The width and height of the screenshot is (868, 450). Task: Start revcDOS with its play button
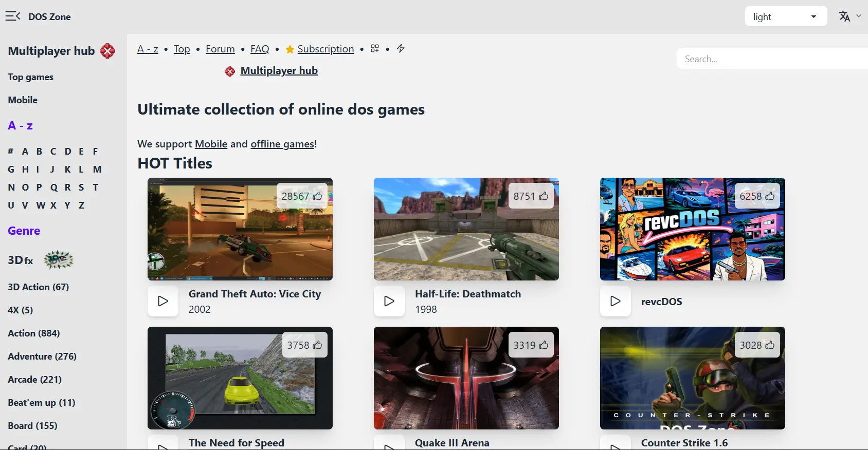616,301
